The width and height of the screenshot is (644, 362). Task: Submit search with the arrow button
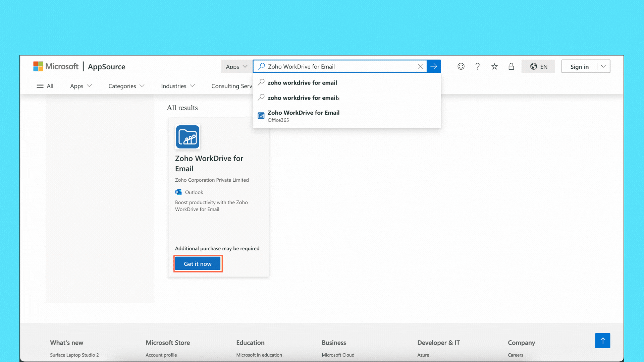[434, 66]
